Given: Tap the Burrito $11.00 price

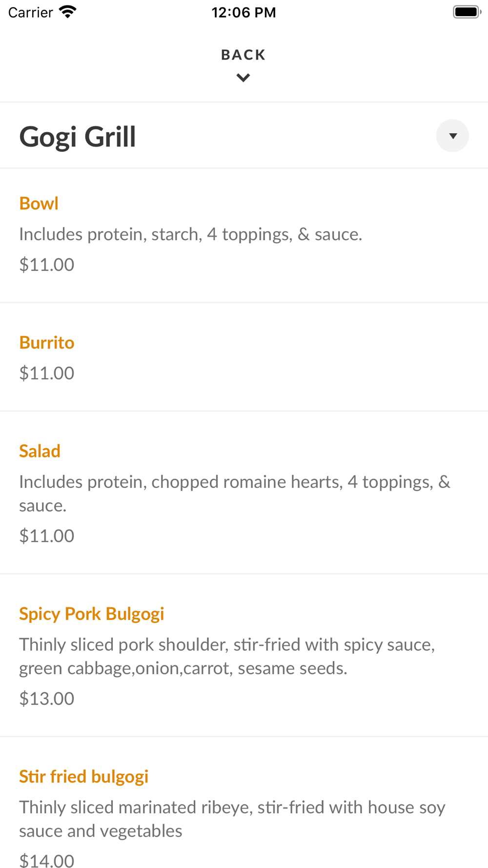Looking at the screenshot, I should [47, 373].
